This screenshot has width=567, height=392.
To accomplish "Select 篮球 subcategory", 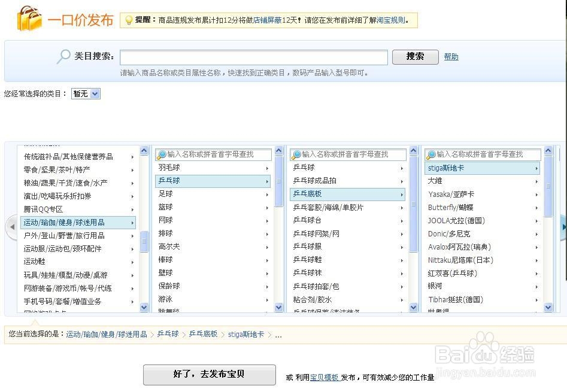I will [x=213, y=207].
